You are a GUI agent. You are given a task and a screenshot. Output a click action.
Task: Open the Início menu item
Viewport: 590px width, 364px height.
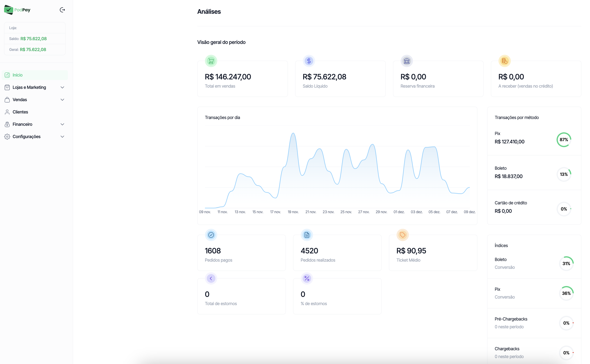tap(35, 75)
